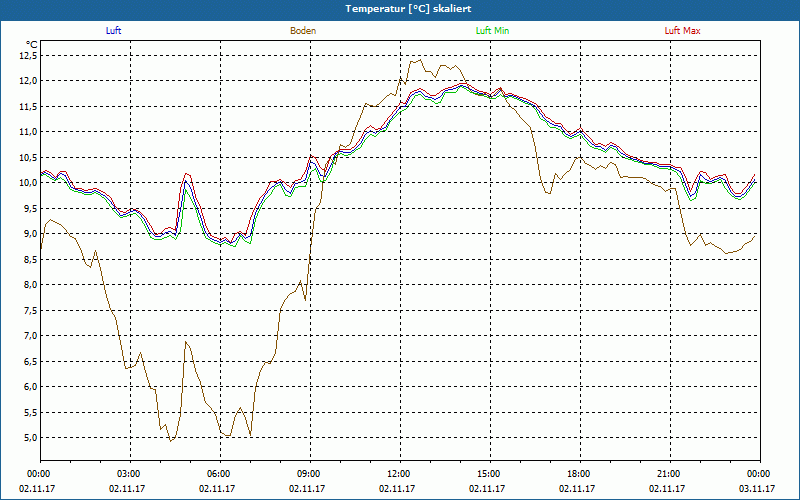This screenshot has height=500, width=800.
Task: Click the 03:00 time axis label
Action: pyautogui.click(x=128, y=474)
